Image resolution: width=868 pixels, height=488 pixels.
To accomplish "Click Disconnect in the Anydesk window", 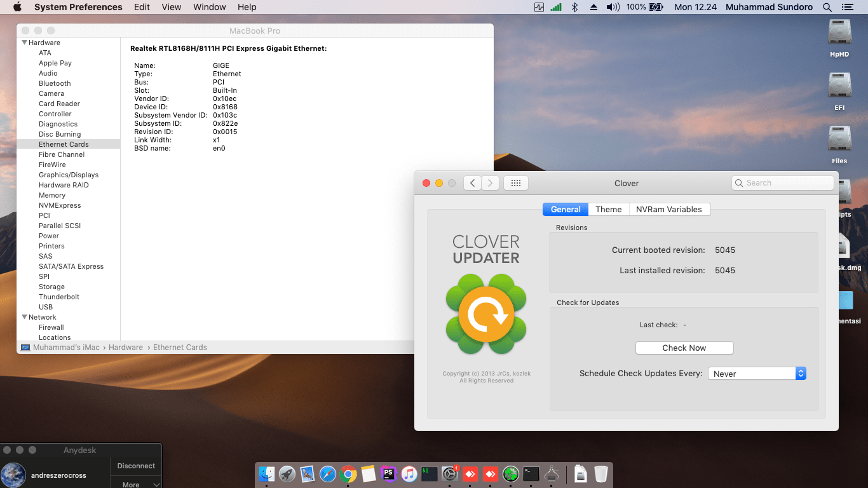I will click(136, 466).
